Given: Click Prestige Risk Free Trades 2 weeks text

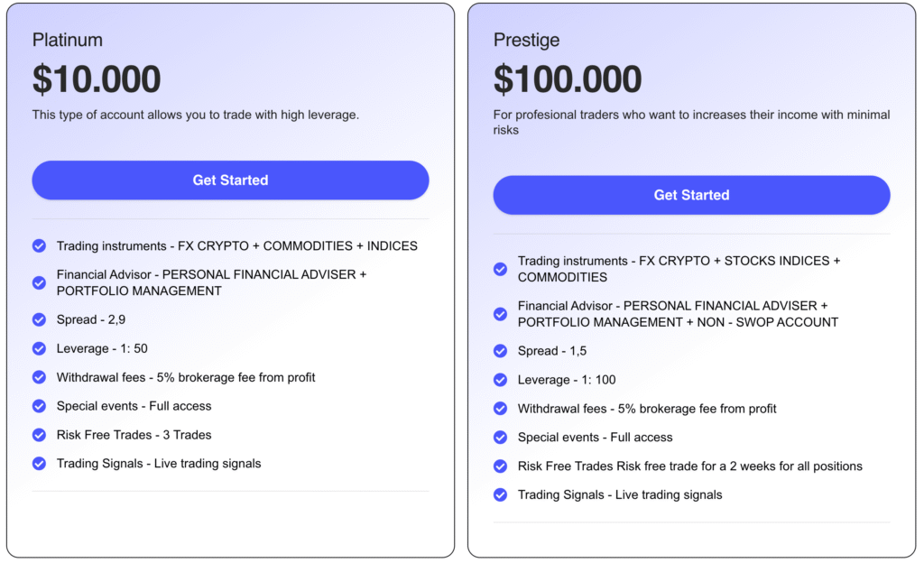Looking at the screenshot, I should point(690,466).
